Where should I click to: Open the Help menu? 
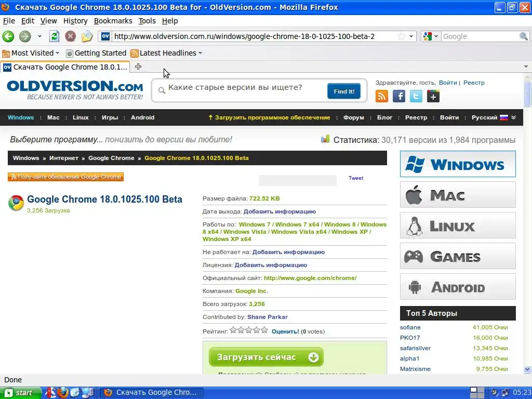[x=170, y=21]
